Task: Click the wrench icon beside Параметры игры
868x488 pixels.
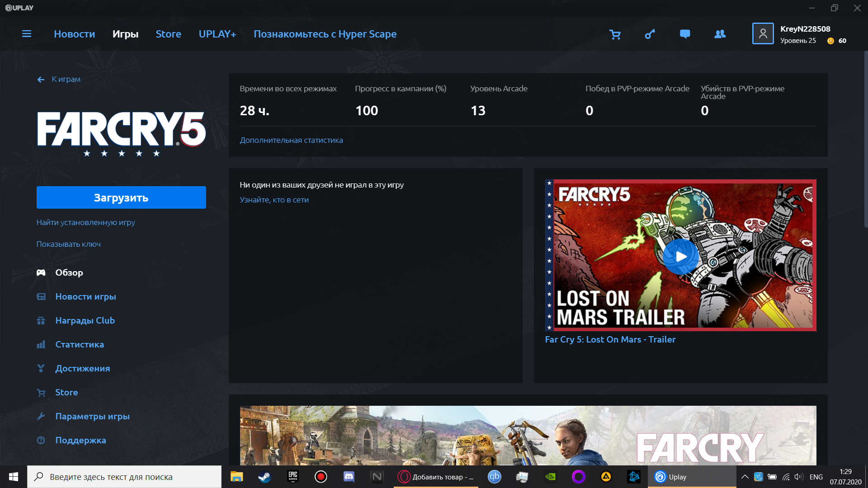Action: [x=41, y=416]
